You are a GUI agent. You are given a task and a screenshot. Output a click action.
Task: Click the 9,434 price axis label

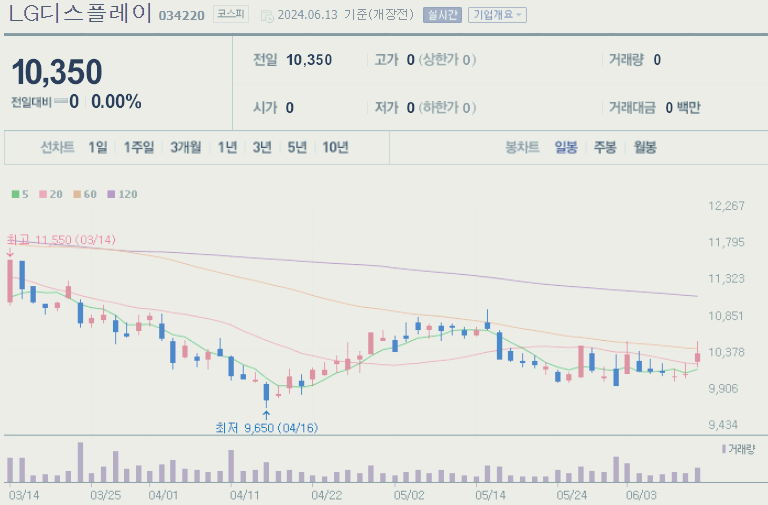coord(723,425)
